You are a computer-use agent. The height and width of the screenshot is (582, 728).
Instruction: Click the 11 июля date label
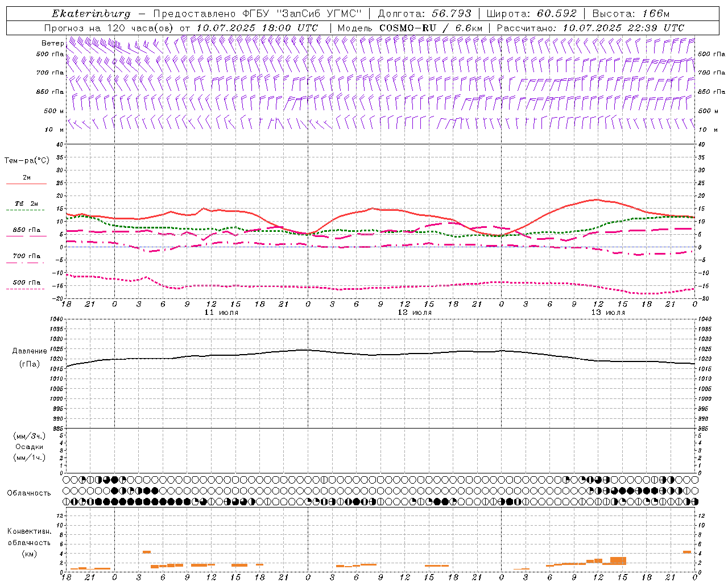[x=221, y=313]
